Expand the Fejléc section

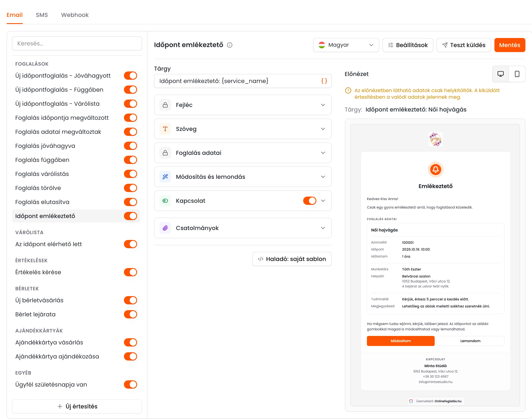click(243, 105)
